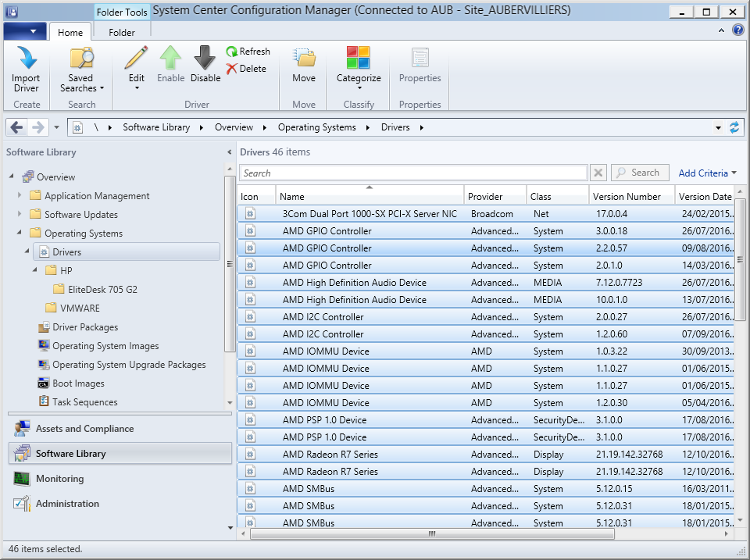Select the EliteDesk 705 G2 folder
The width and height of the screenshot is (750, 560).
coord(95,289)
